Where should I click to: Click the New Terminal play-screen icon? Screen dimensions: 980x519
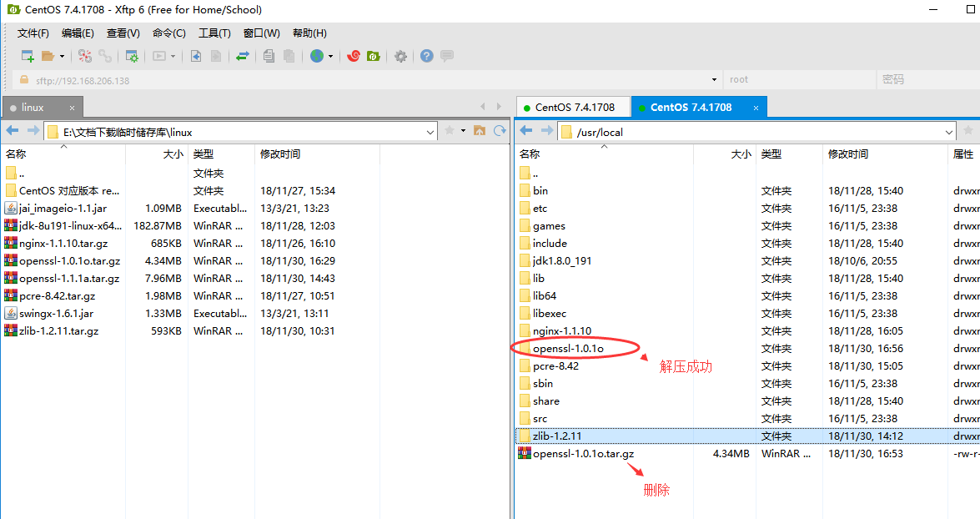[159, 56]
